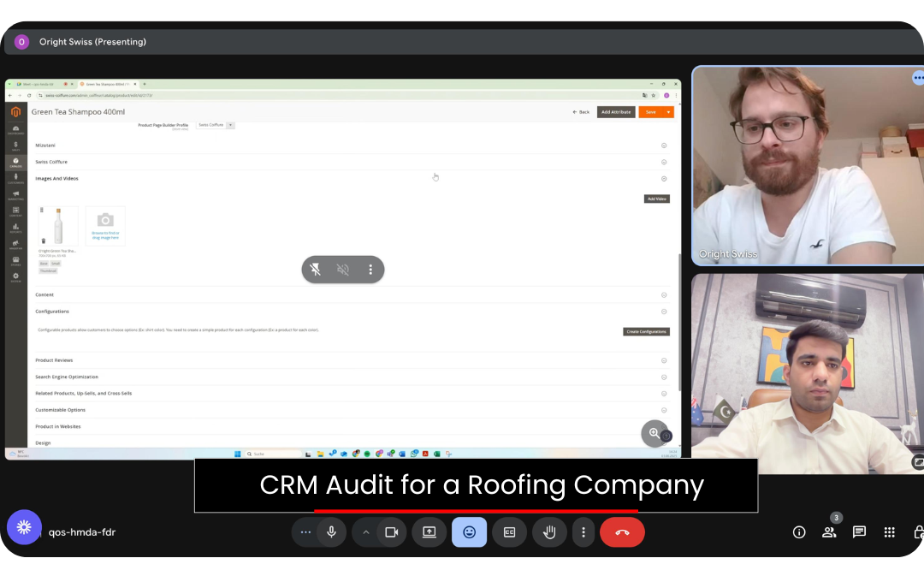Screen dimensions: 924x570
Task: Click the Gemini spark button near meeting code
Action: click(x=24, y=527)
